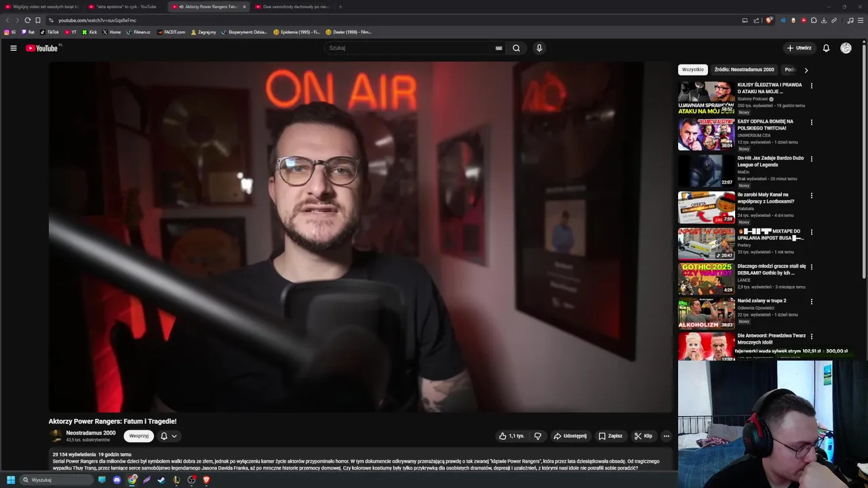Open options for Easy Odpala Bombę video
868x488 pixels.
coord(811,123)
